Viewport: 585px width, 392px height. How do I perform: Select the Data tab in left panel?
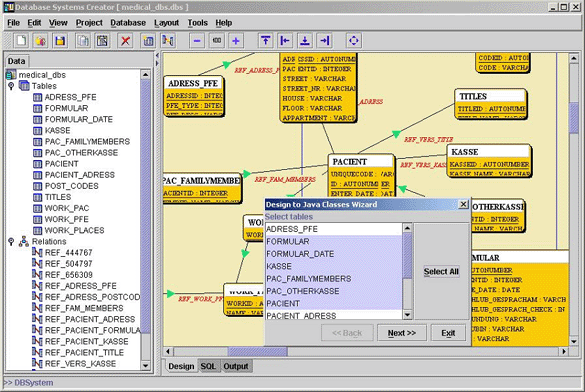click(16, 61)
